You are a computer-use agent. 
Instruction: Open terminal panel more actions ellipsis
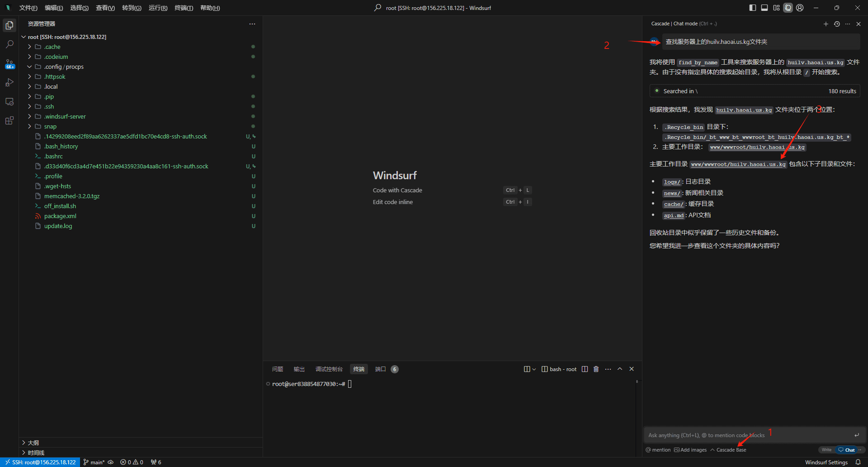coord(608,369)
